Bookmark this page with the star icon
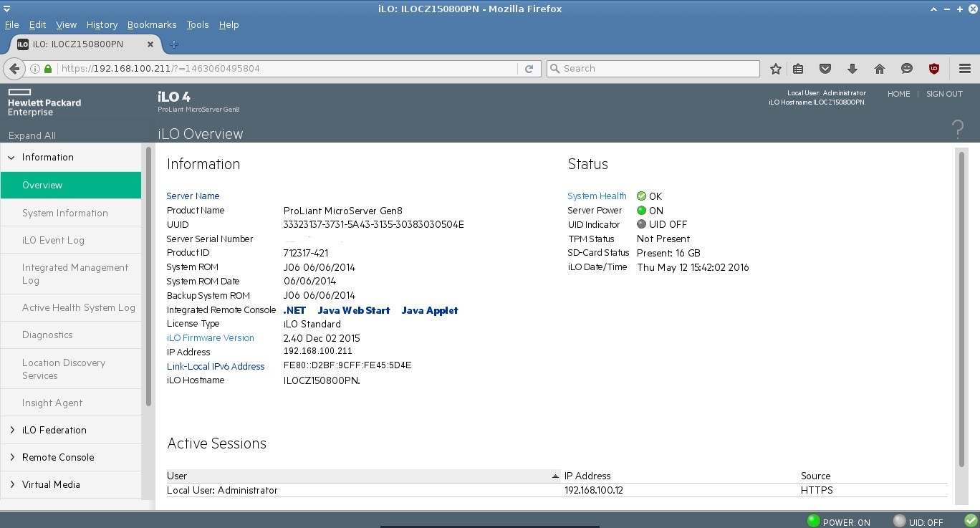The image size is (980, 528). 775,69
